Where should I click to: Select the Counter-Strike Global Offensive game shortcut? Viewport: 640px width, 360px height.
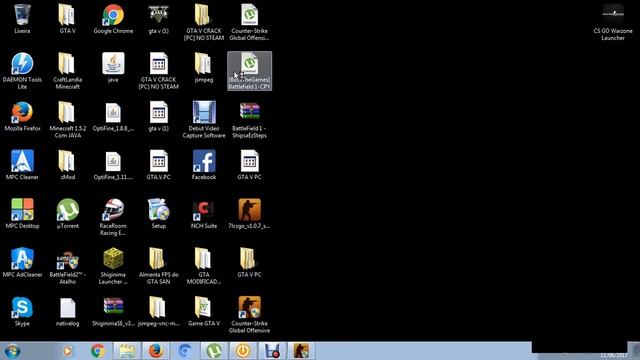tap(249, 315)
